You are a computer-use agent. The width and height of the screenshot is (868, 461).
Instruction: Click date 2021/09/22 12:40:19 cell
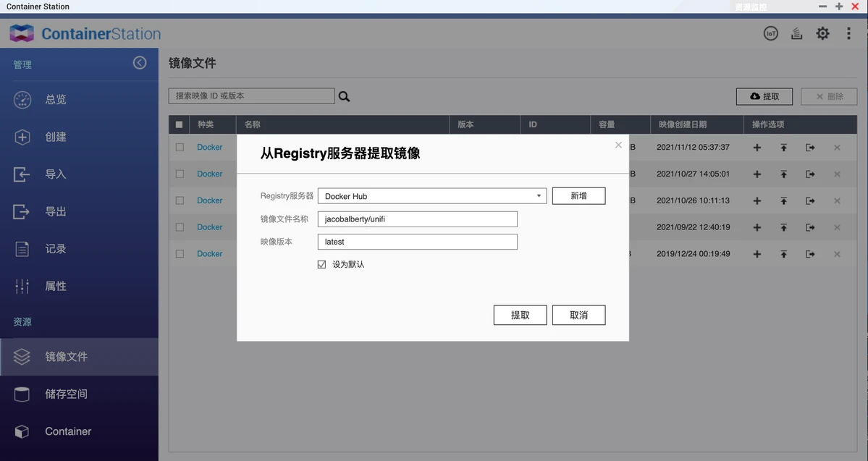click(693, 227)
